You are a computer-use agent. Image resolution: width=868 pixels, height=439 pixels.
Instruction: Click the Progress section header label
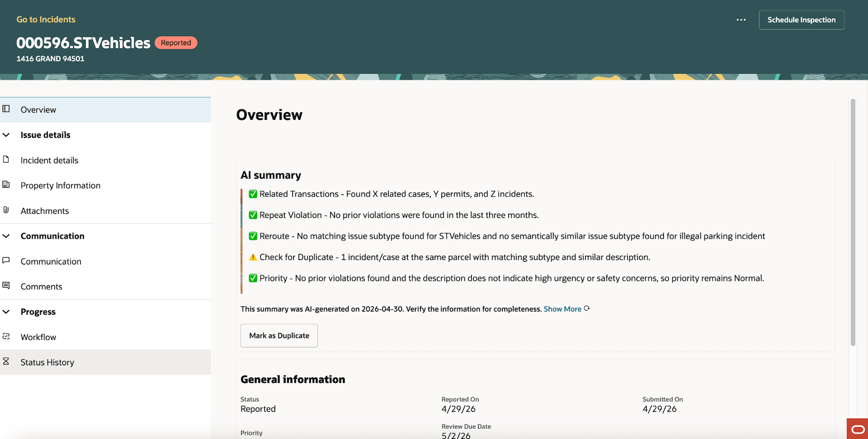[x=38, y=312]
